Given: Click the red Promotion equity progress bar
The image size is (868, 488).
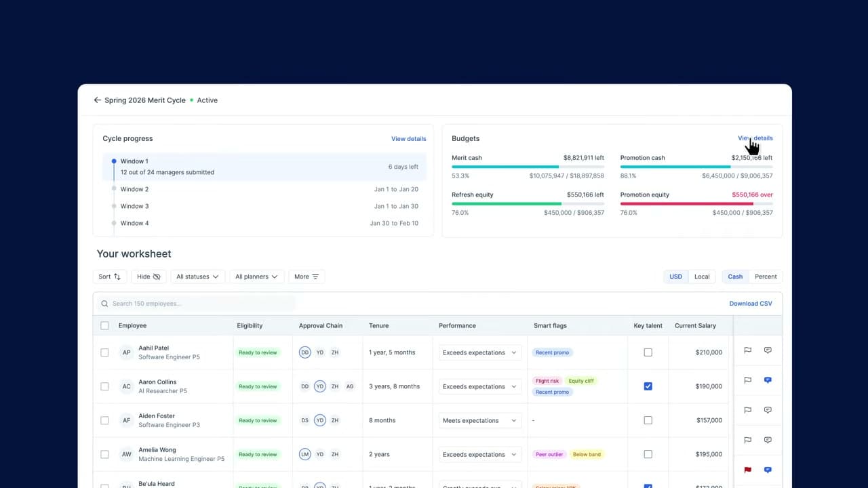Looking at the screenshot, I should coord(696,203).
